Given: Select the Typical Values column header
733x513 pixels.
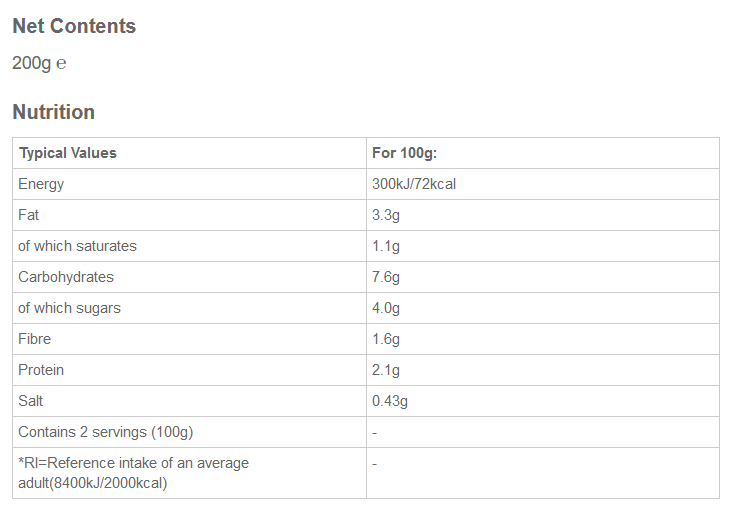Looking at the screenshot, I should point(68,153).
